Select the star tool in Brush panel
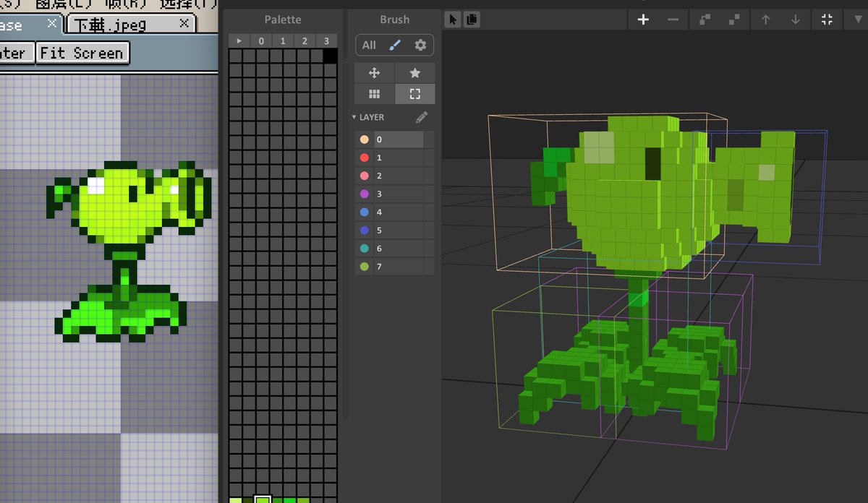Image resolution: width=868 pixels, height=503 pixels. pos(415,73)
